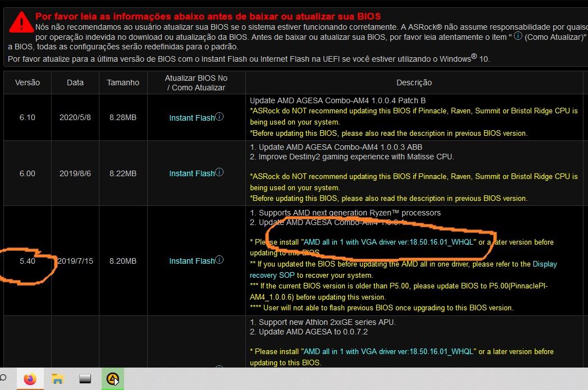Click the grey window icon in taskbar
Screen dimensions: 588x390
point(85,379)
